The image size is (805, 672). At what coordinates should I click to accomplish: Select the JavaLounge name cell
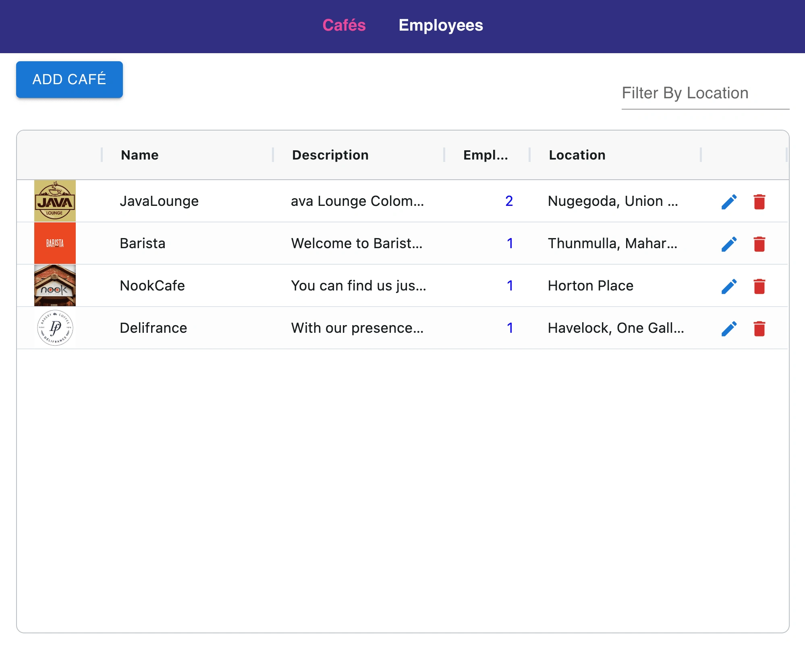point(159,201)
